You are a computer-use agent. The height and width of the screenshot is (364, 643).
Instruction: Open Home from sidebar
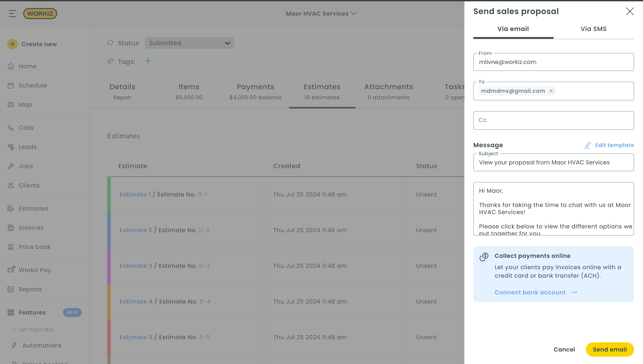click(27, 66)
